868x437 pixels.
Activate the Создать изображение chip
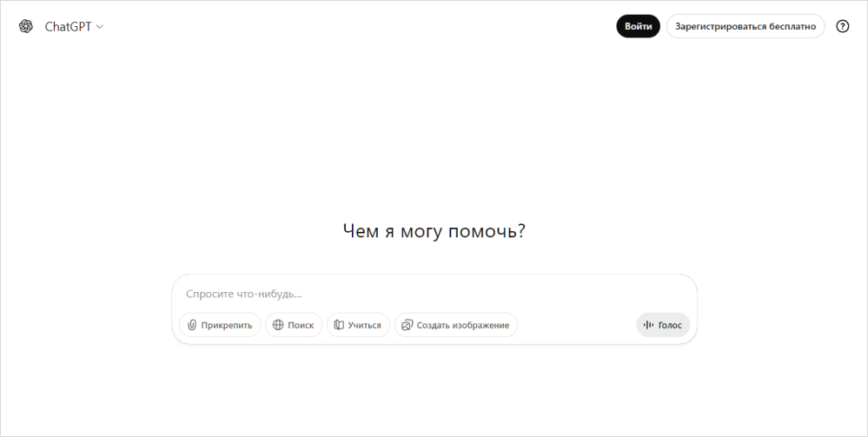[x=455, y=325]
